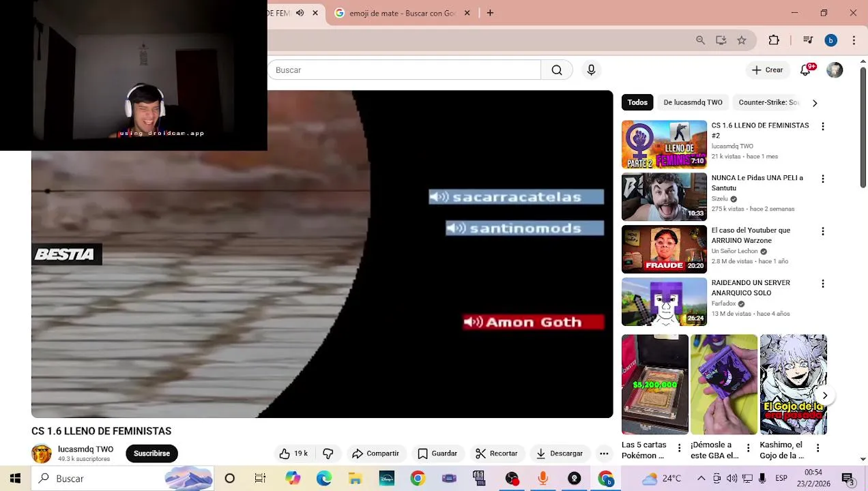868x491 pixels.
Task: Open options for '¡Démosle a este GBA' short
Action: coord(748,448)
